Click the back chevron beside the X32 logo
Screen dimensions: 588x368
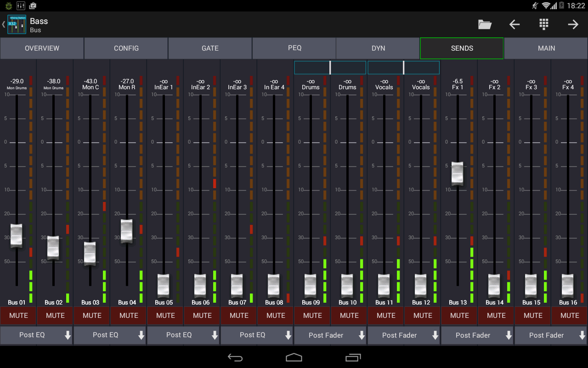(x=4, y=24)
